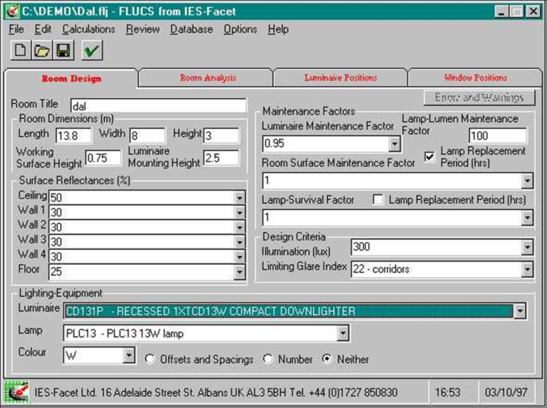Screen dimensions: 547x408
Task: Click the 03/10/97 date in status bar
Action: [x=505, y=393]
